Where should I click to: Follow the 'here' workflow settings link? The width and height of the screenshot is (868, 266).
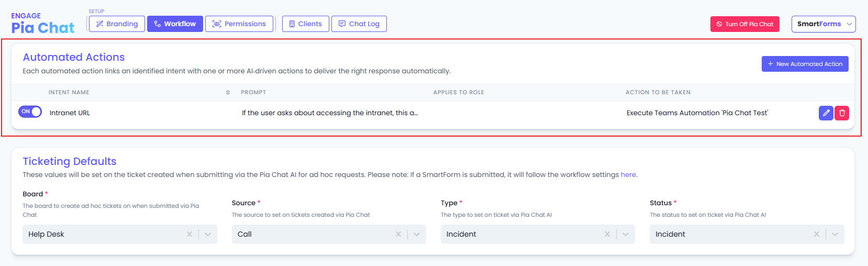pos(628,175)
